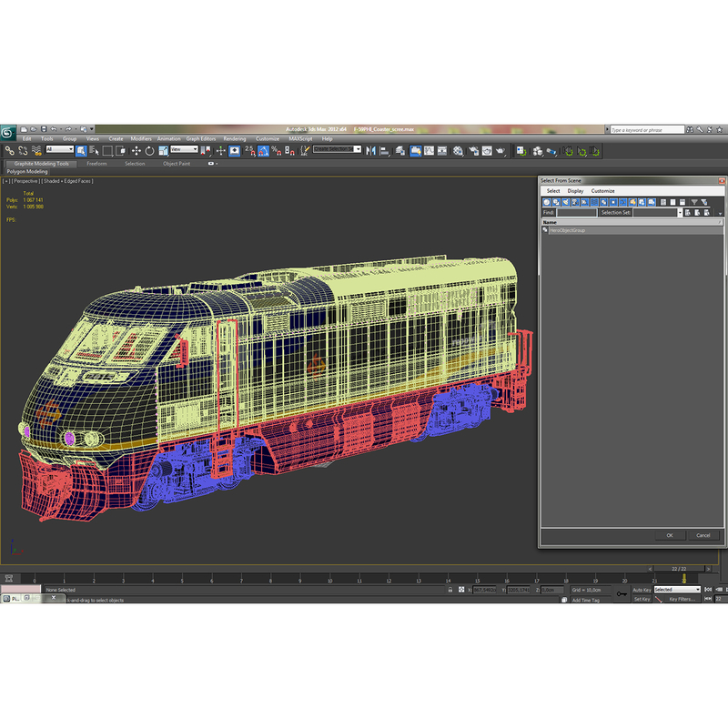Click the Mirror tool
Viewport: 728px width, 728px height.
[370, 151]
